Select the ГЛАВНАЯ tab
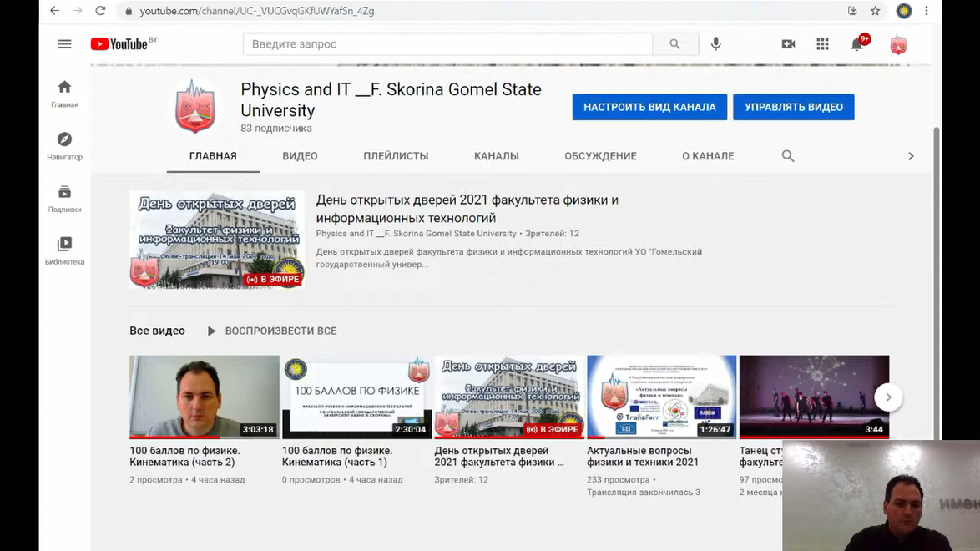The image size is (980, 551). tap(213, 156)
